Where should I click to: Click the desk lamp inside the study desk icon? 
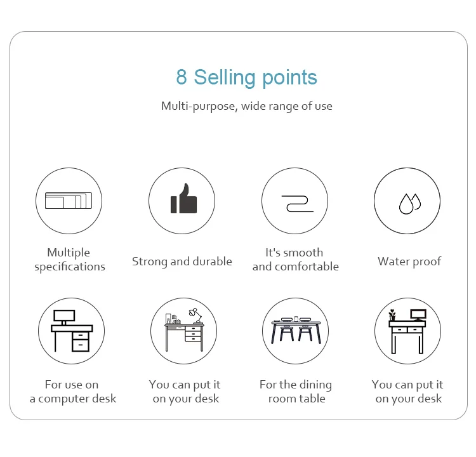pos(195,314)
